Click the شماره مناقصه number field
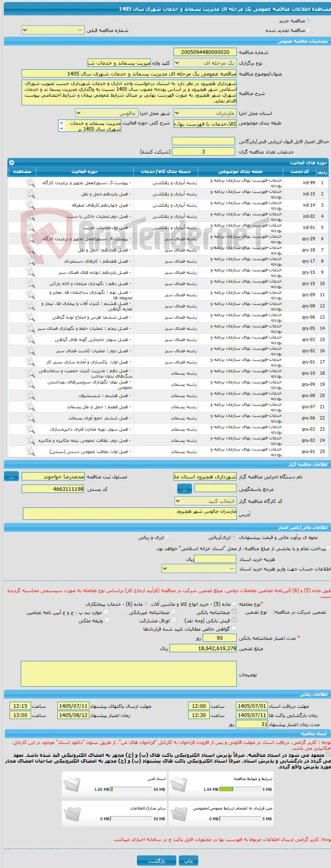The width and height of the screenshot is (331, 868). [205, 52]
